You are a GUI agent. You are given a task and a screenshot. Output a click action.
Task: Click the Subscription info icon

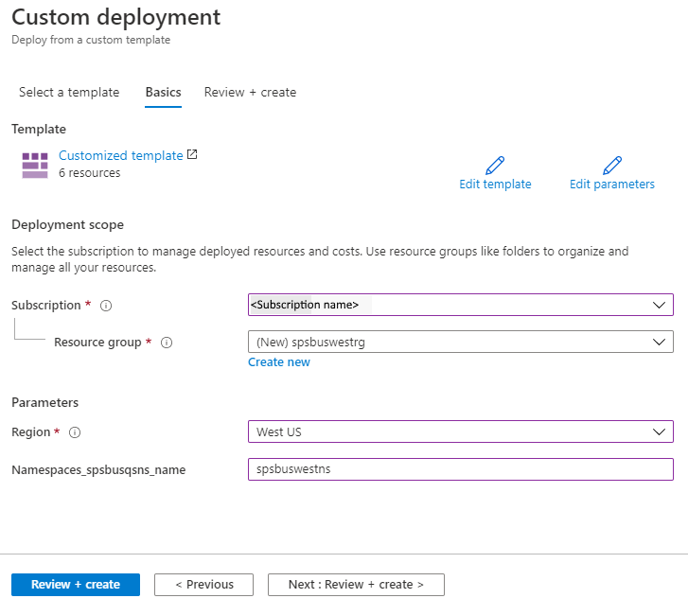click(106, 306)
